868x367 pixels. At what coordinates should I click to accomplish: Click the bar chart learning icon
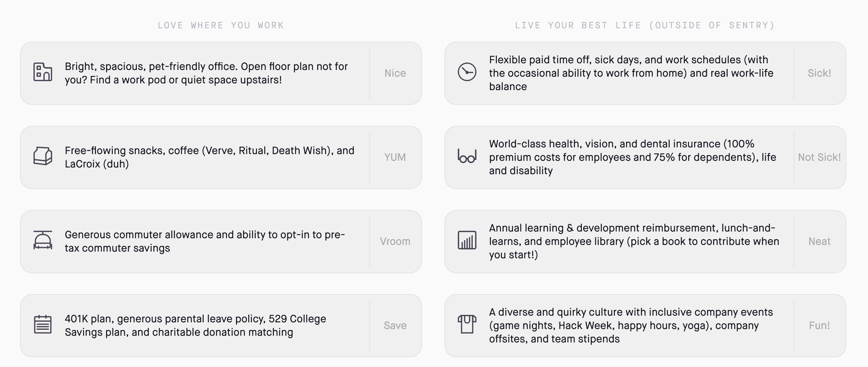pos(467,240)
